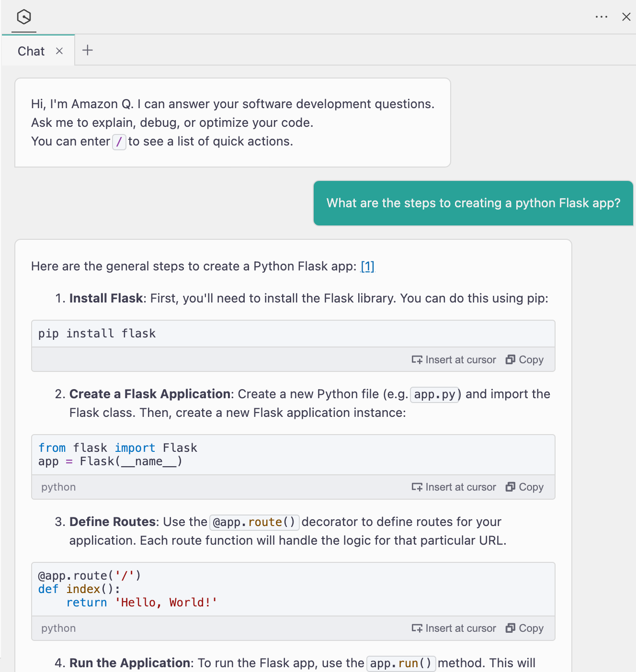Click the Amazon Q greeting message
This screenshot has width=636, height=672.
233,122
